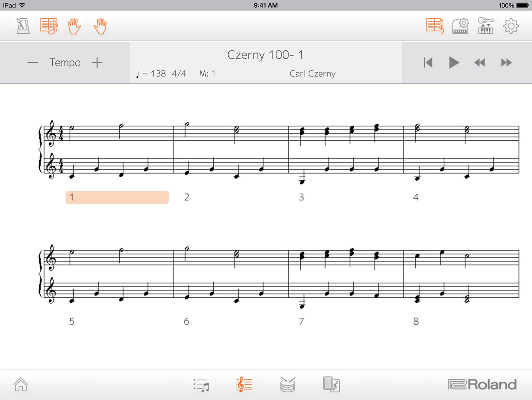Jump to measure 5 marker
Viewport: 532px width, 400px height.
72,321
